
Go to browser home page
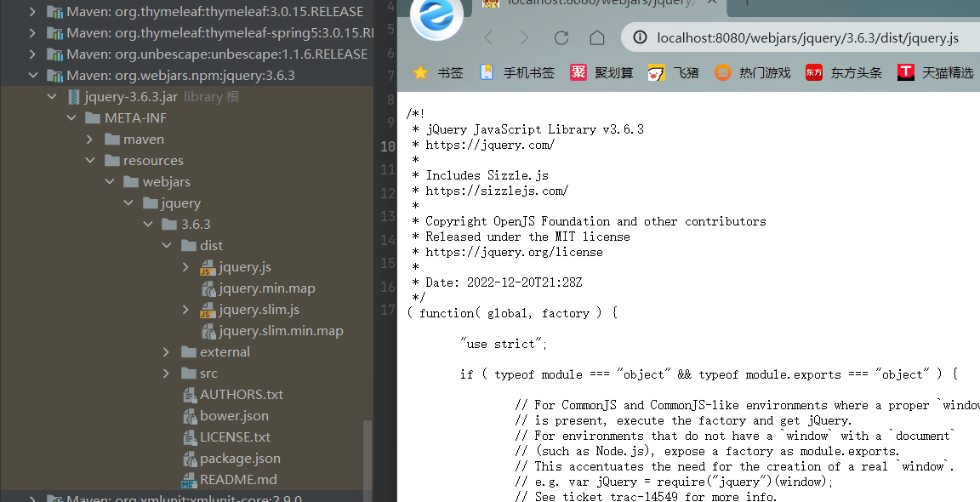tap(597, 38)
